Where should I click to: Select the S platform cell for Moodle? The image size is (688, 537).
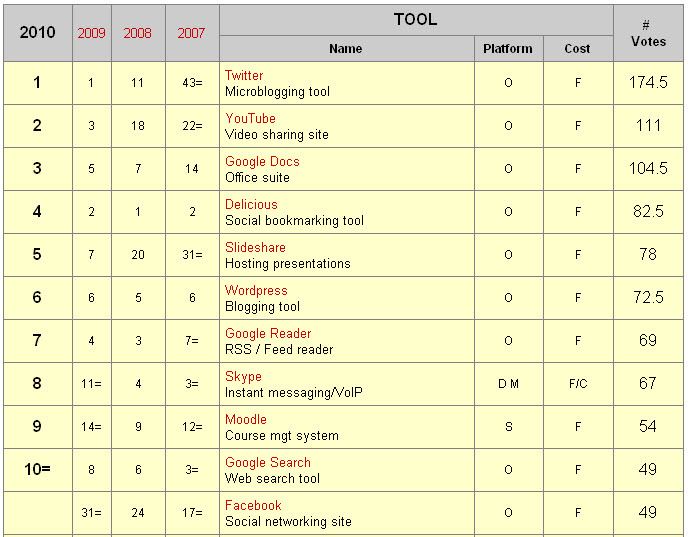509,426
